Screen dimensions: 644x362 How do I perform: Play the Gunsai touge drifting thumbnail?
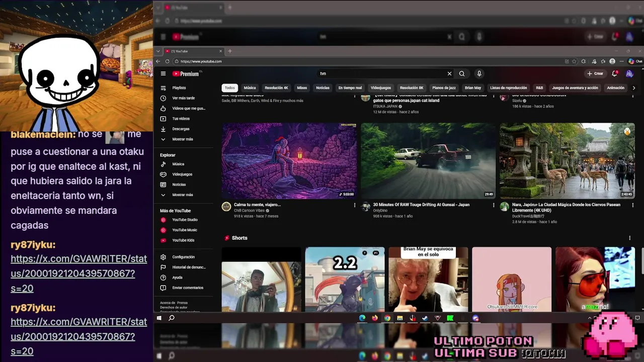pyautogui.click(x=428, y=161)
